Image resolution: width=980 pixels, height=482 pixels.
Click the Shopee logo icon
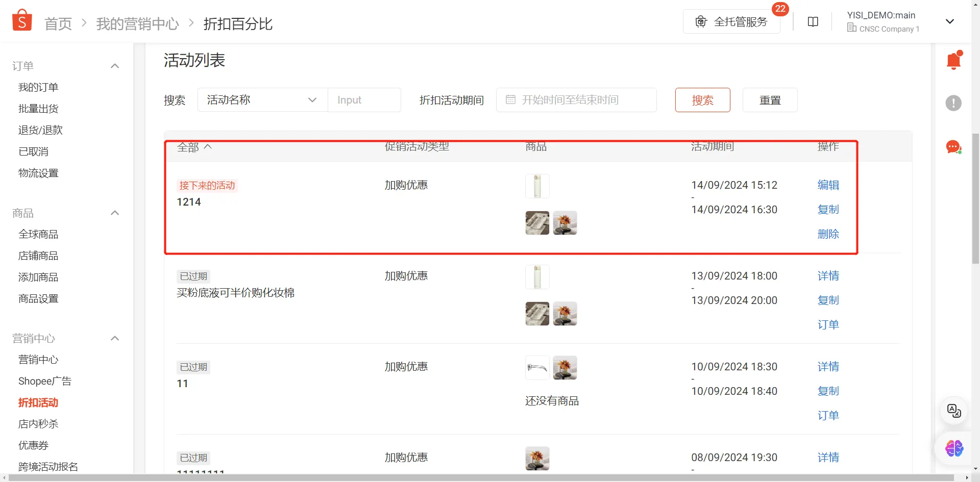(21, 19)
